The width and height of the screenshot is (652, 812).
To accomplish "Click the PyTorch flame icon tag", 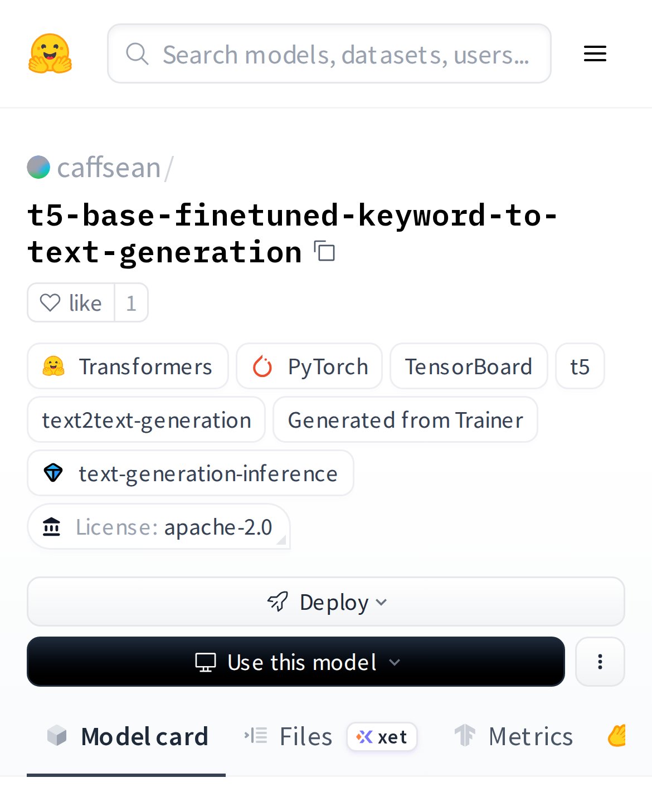I will [262, 366].
